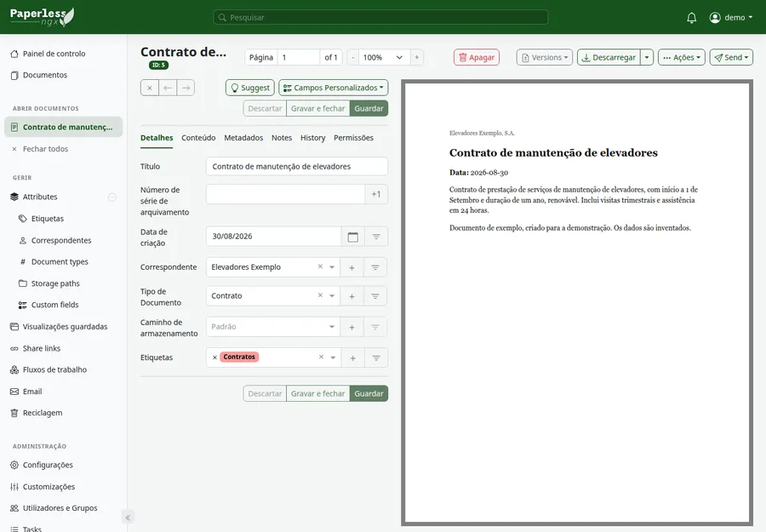Open the Send menu

(731, 58)
